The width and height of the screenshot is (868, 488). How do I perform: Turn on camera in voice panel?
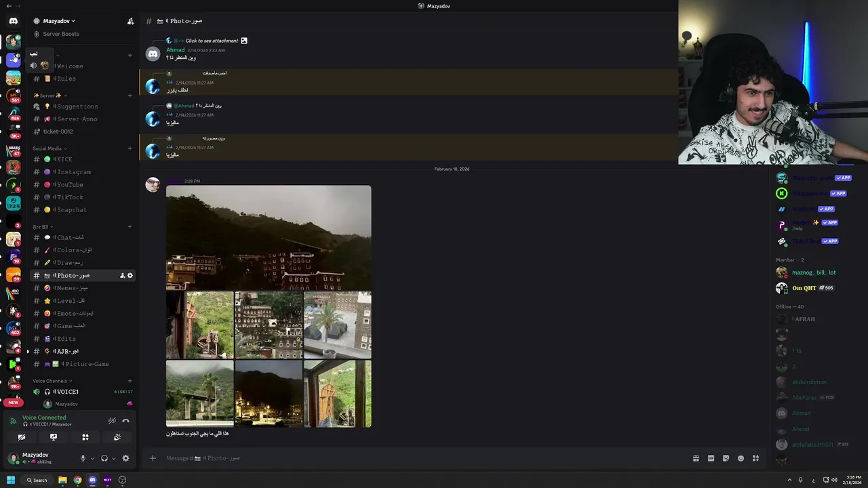click(22, 437)
